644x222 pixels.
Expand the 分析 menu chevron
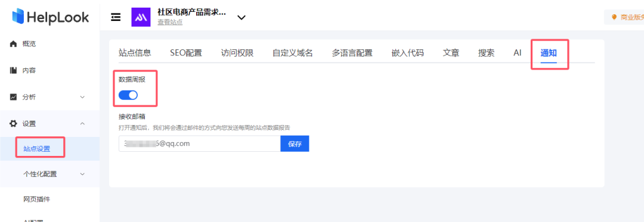(x=82, y=97)
